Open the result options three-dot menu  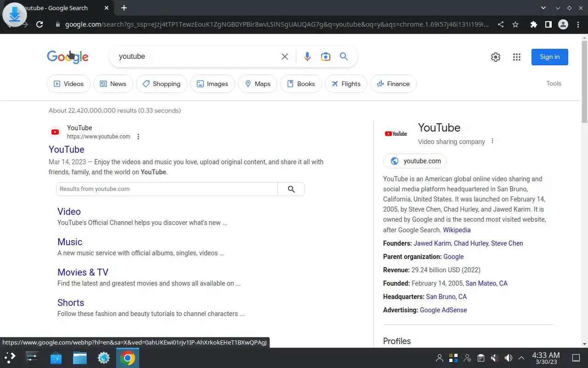138,137
